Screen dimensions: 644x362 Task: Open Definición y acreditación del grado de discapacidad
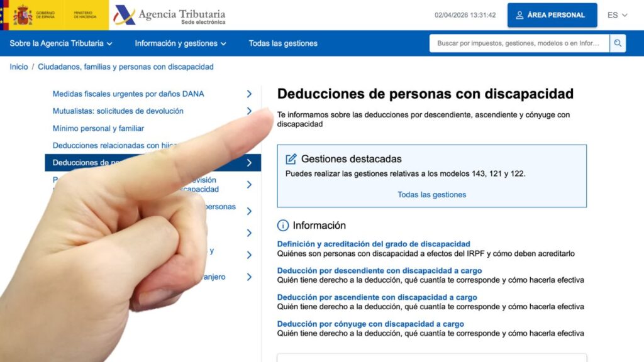click(374, 244)
